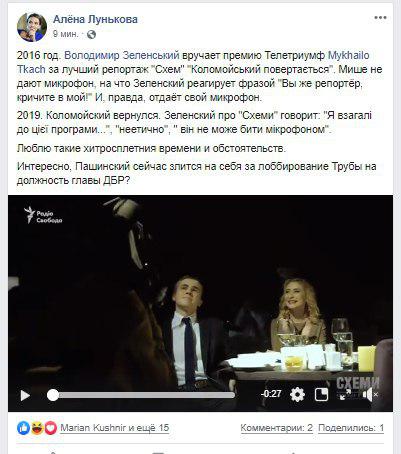Click the picture-in-picture video icon
The image size is (401, 454).
pos(321,395)
